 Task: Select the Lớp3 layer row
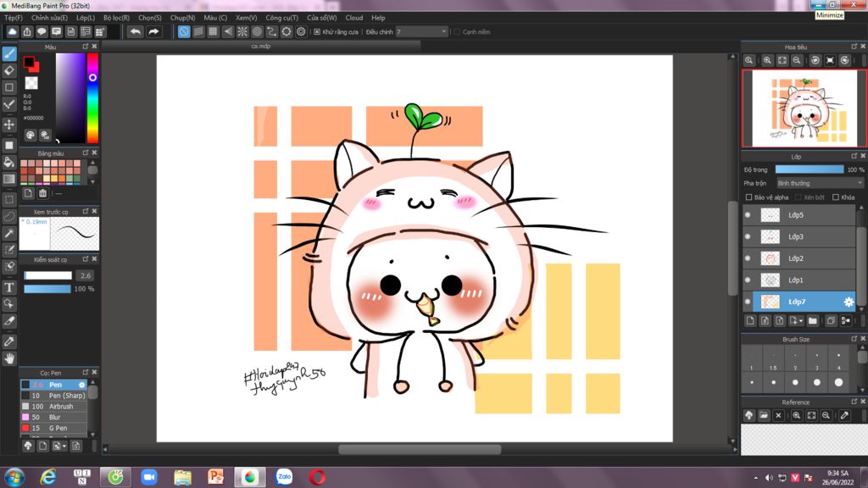click(798, 236)
